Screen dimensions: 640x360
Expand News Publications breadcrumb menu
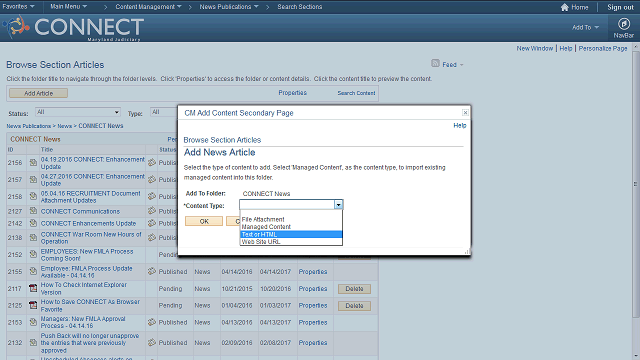click(x=229, y=7)
